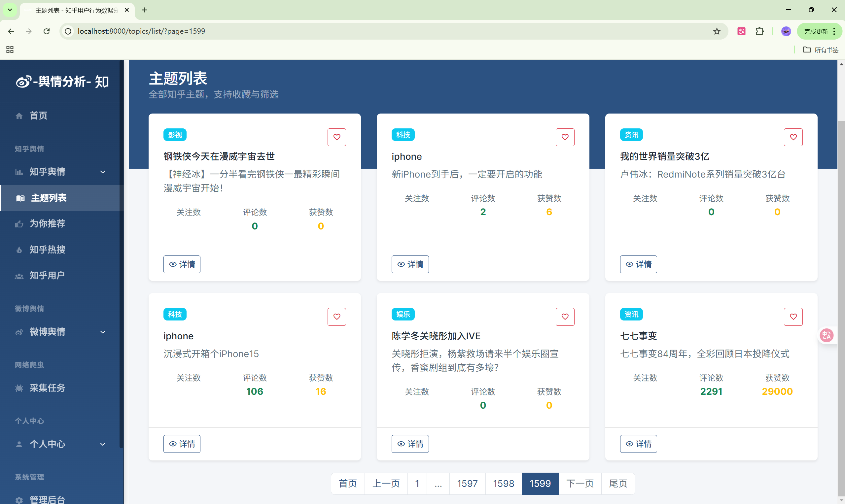Click the translate icon in the browser toolbar
Image resolution: width=845 pixels, height=504 pixels.
[741, 31]
